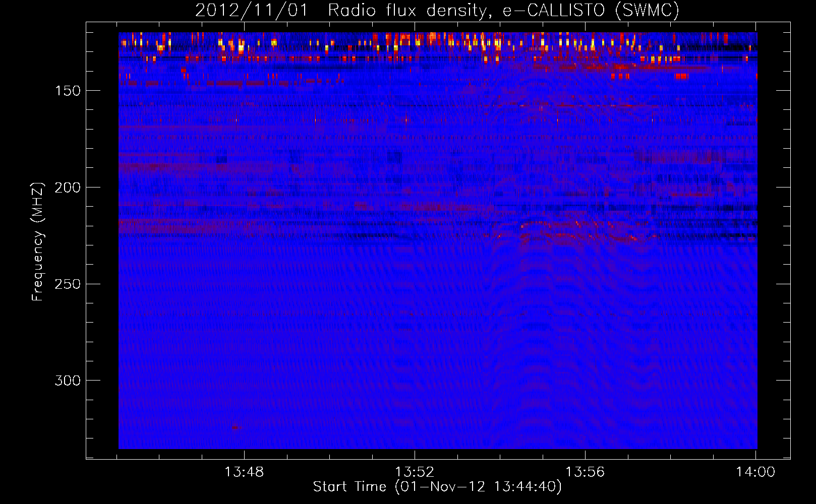Click the 200 frequency tick label
Viewport: 816px width, 504px height.
pos(68,187)
